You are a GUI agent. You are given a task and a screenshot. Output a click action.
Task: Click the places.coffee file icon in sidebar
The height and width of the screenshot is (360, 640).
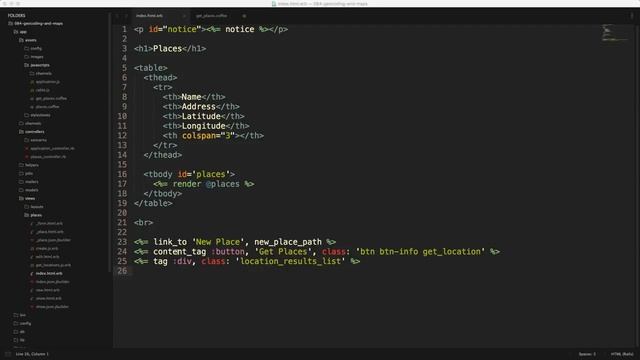(x=32, y=107)
